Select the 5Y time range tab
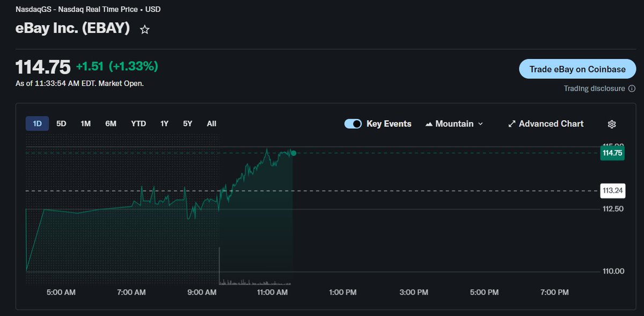 187,123
